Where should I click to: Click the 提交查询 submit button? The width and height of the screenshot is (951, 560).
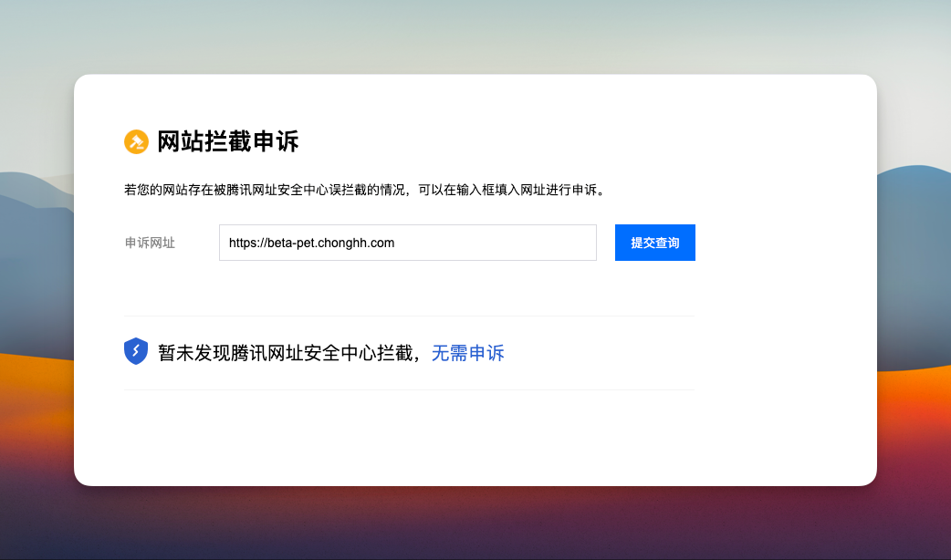pos(655,243)
